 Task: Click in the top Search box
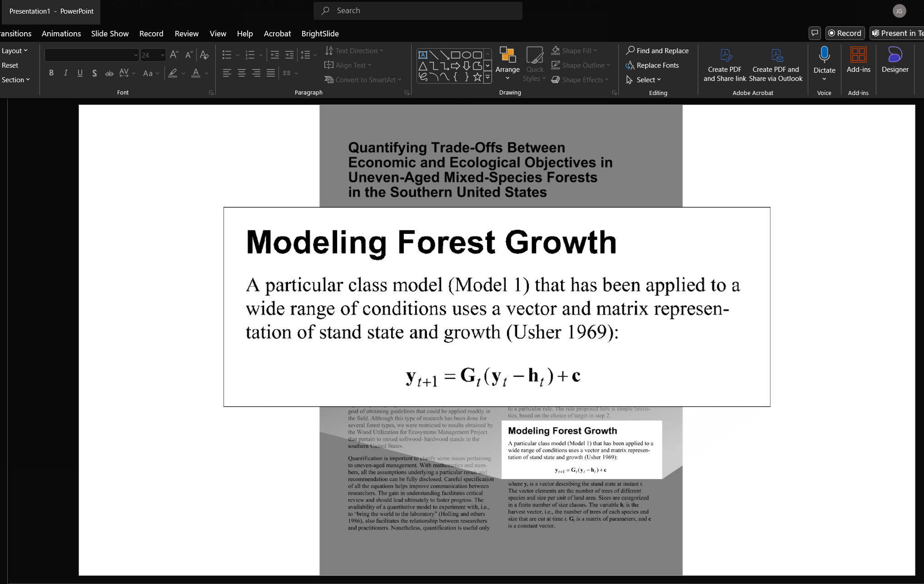pyautogui.click(x=417, y=10)
